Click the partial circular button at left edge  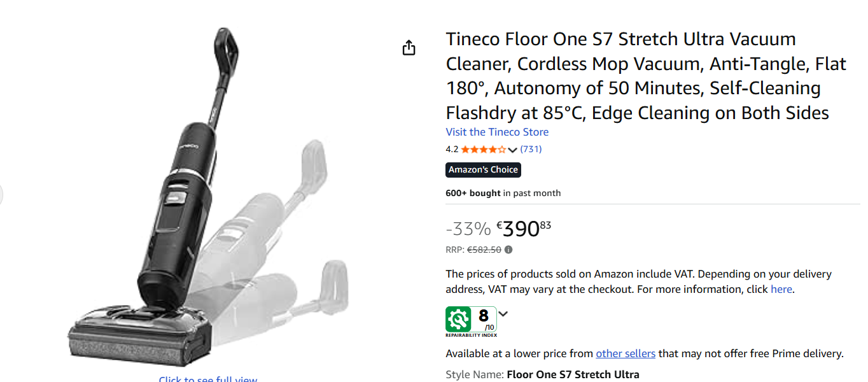1,195
